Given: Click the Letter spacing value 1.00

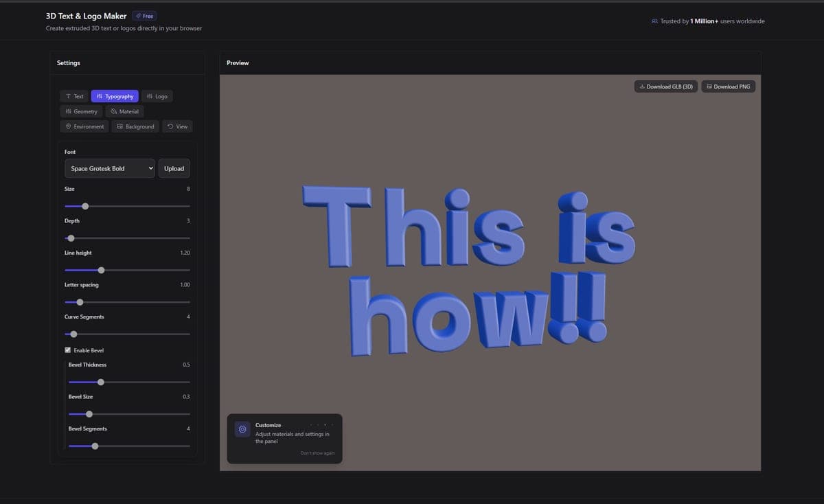Looking at the screenshot, I should click(x=185, y=285).
